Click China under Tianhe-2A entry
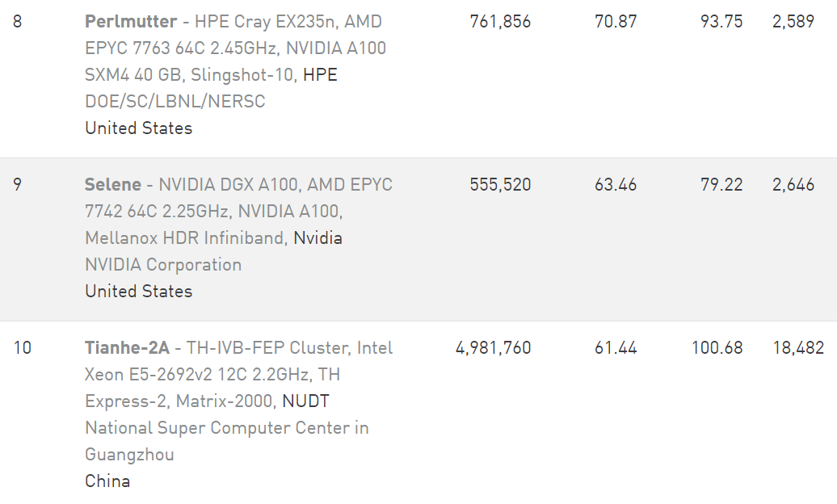The height and width of the screenshot is (504, 837). (x=107, y=481)
